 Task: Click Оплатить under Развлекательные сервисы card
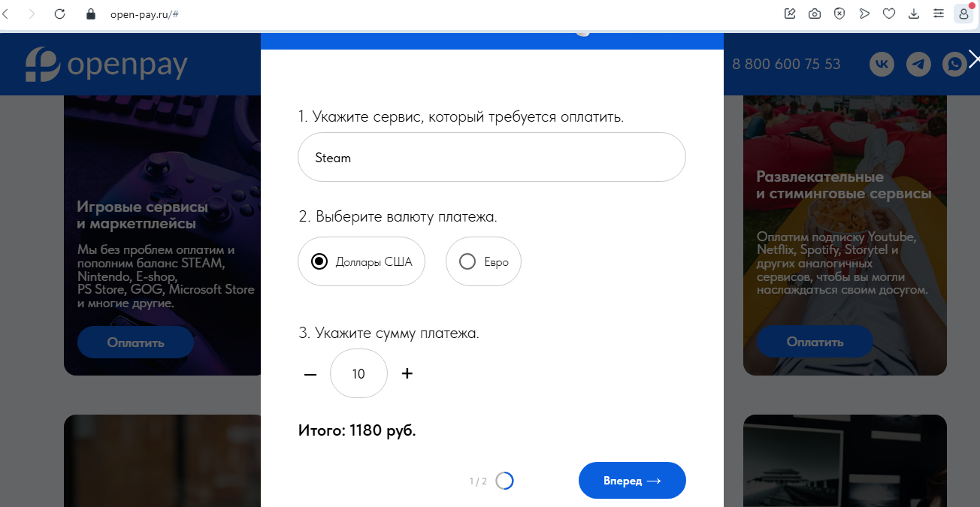pyautogui.click(x=815, y=342)
